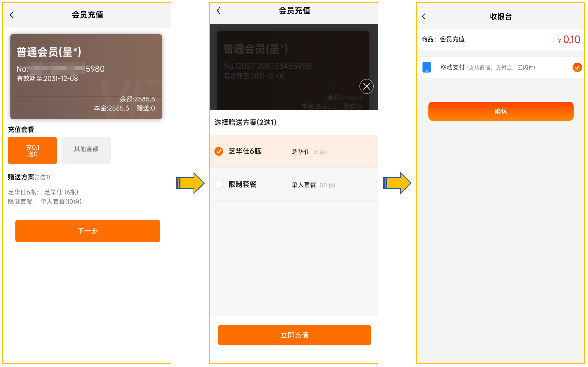Tap 本金:2585.3 on the first card
Image resolution: width=588 pixels, height=367 pixels.
[111, 108]
